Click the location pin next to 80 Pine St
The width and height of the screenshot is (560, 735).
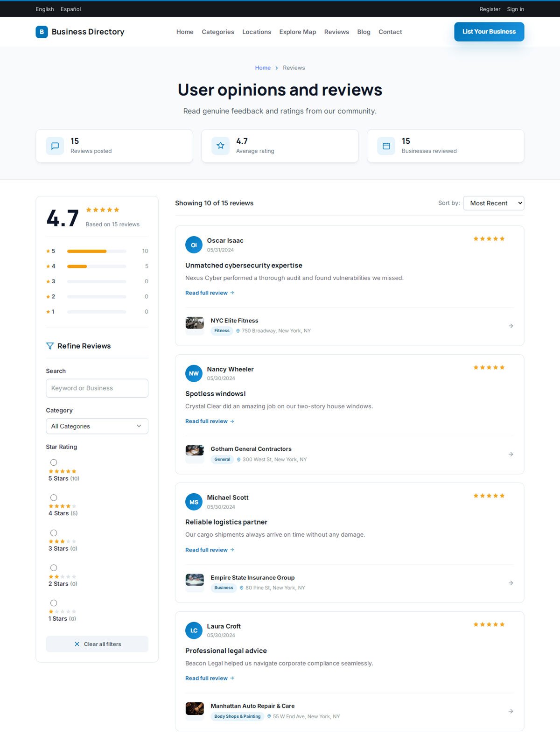pos(242,588)
